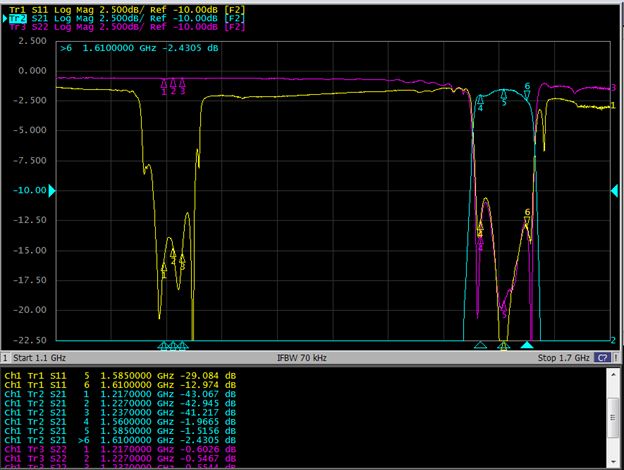
Task: Click trace end label 1 at right edge
Action: (x=613, y=105)
